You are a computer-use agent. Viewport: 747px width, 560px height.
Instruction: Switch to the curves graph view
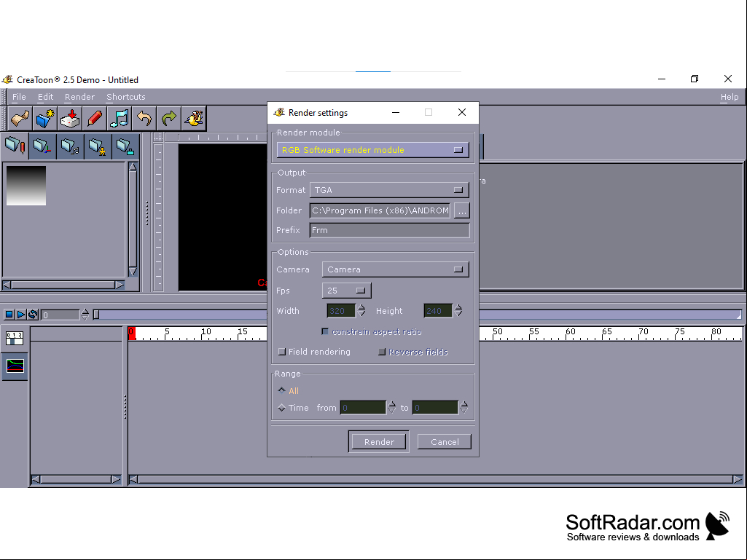pyautogui.click(x=15, y=366)
